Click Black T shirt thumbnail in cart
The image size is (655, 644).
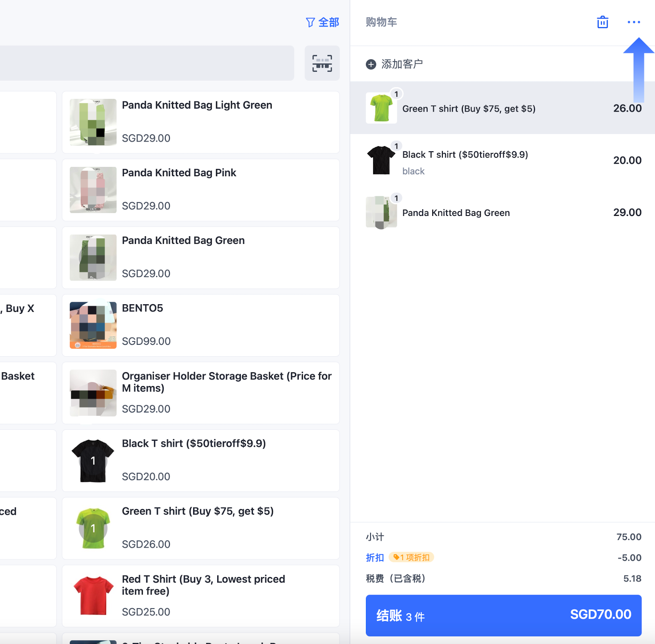coord(381,160)
